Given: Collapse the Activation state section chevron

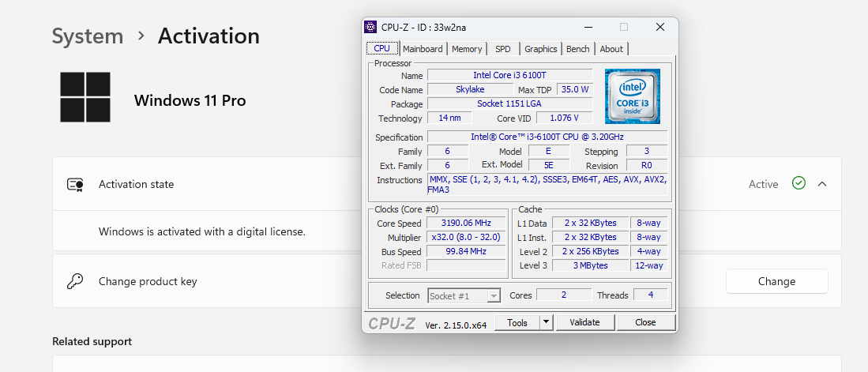Looking at the screenshot, I should (822, 184).
